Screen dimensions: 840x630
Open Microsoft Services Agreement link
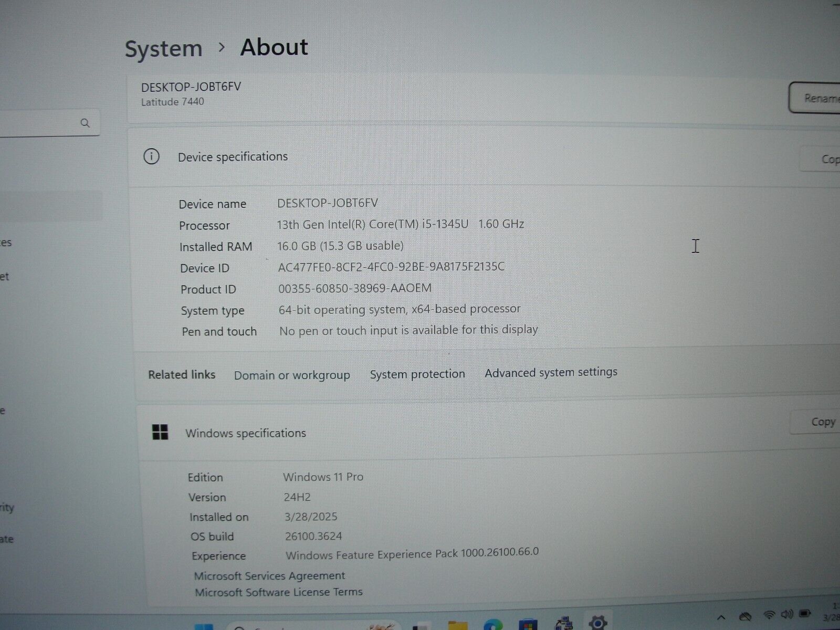point(270,575)
